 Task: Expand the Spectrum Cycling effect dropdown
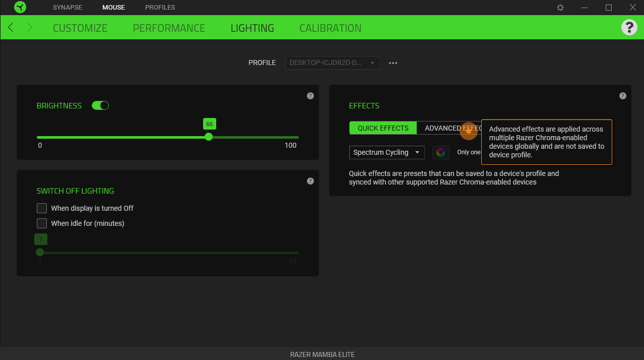click(387, 152)
